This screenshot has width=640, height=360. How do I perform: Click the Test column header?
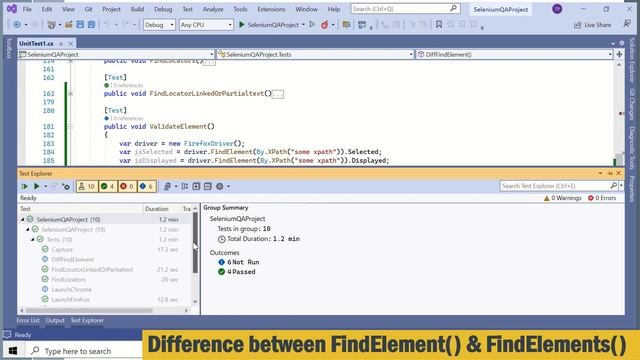pyautogui.click(x=81, y=209)
